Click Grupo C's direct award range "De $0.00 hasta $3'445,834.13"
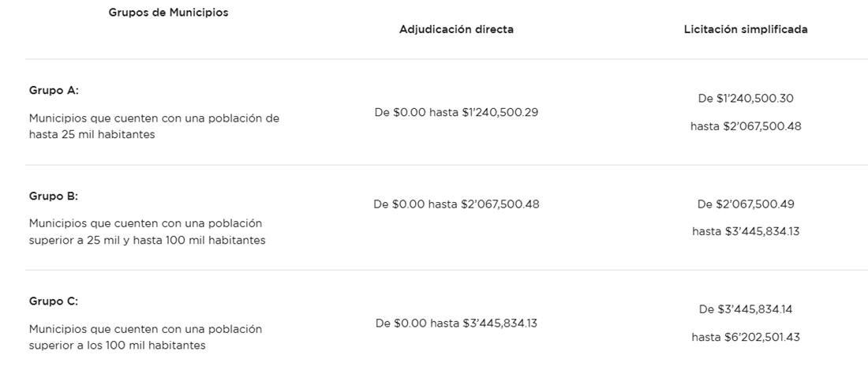This screenshot has height=374, width=868. (x=456, y=323)
